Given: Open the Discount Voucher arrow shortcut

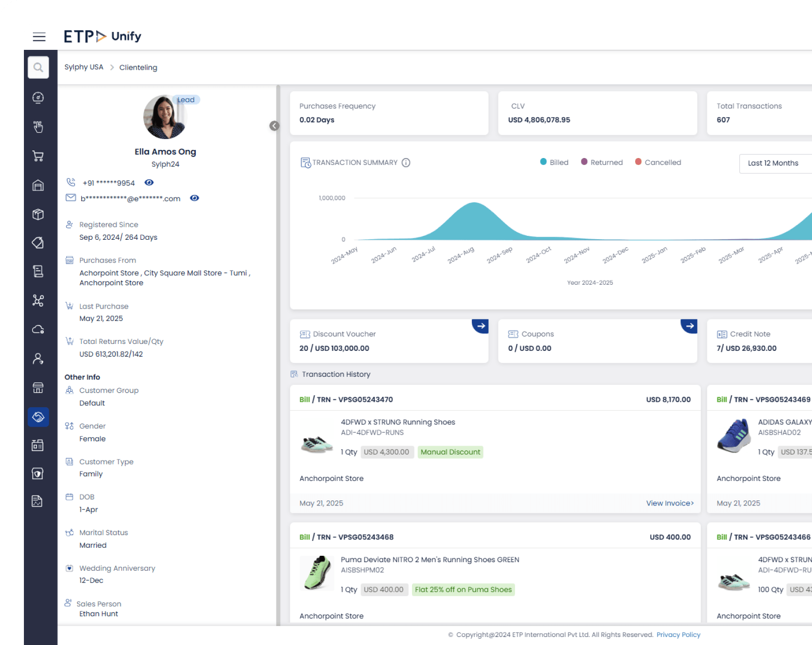Looking at the screenshot, I should pyautogui.click(x=480, y=326).
